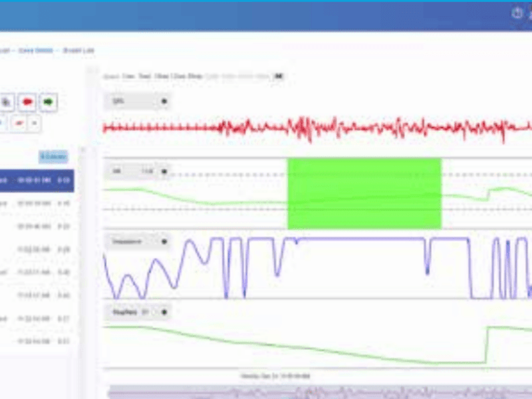Click the red waveform icon button
532x399 pixels.
click(x=19, y=123)
